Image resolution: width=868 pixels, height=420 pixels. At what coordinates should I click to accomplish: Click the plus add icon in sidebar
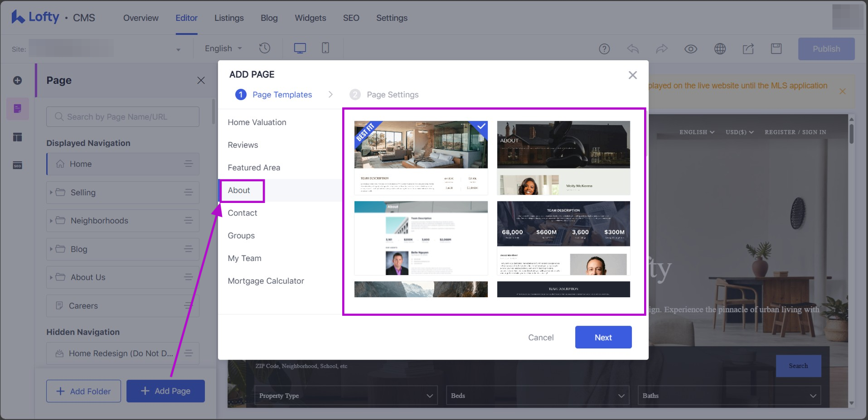pos(18,80)
